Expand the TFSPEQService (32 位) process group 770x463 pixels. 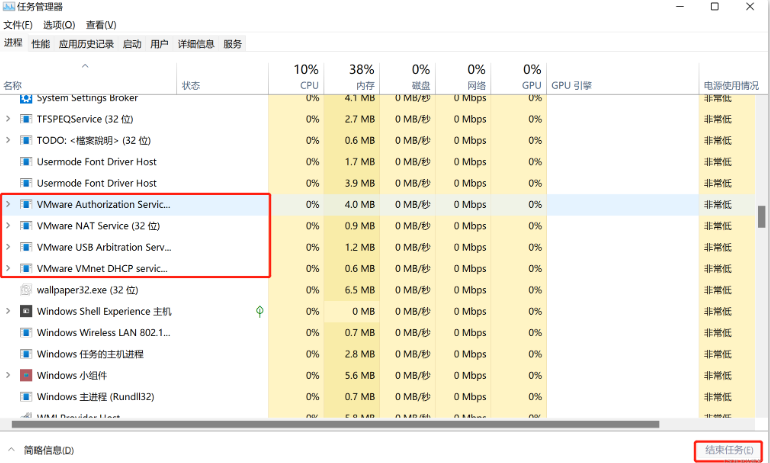8,119
